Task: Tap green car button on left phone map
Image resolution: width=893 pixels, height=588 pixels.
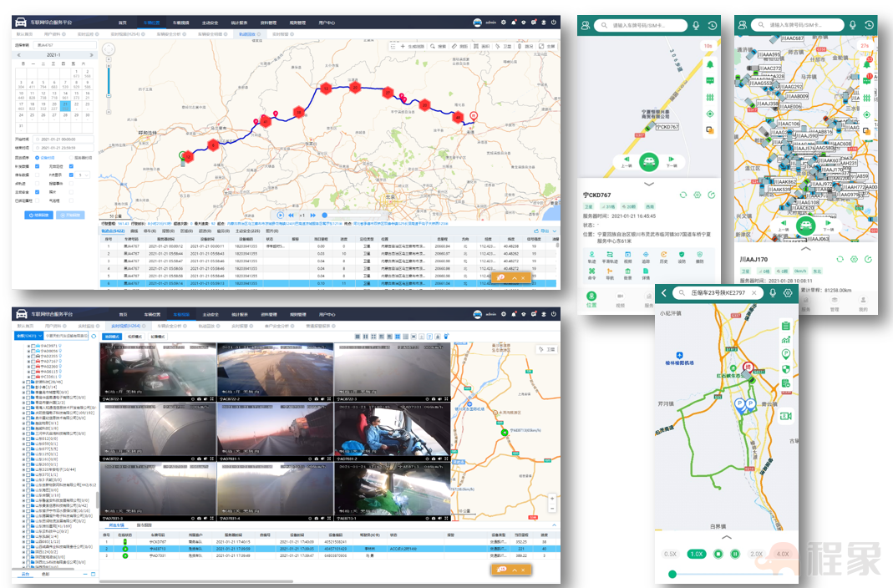Action: [649, 162]
